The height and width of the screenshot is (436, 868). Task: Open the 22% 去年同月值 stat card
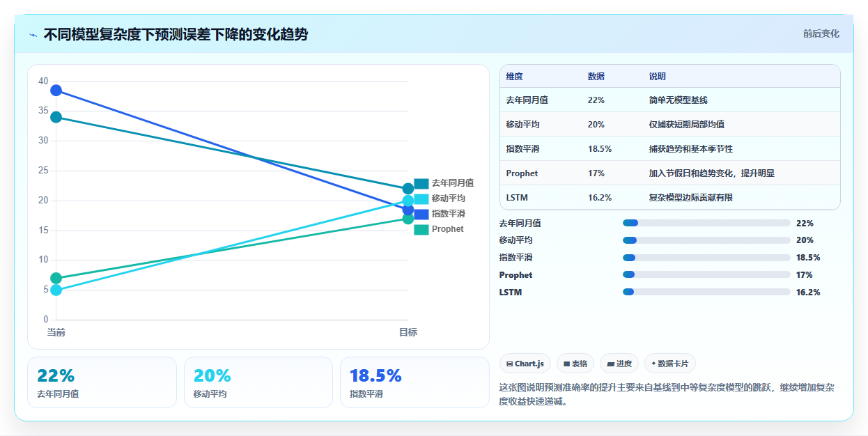point(102,382)
